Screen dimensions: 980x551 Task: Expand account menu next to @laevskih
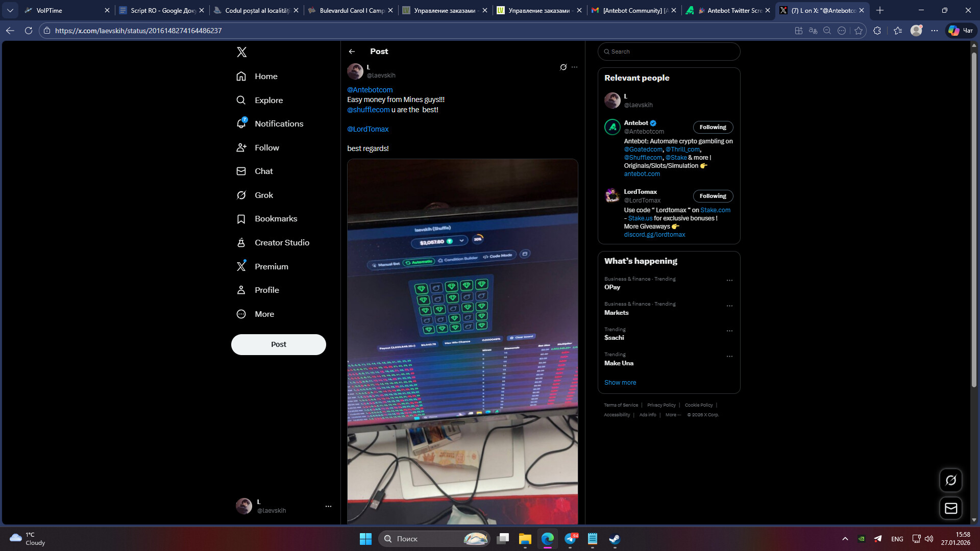click(328, 507)
